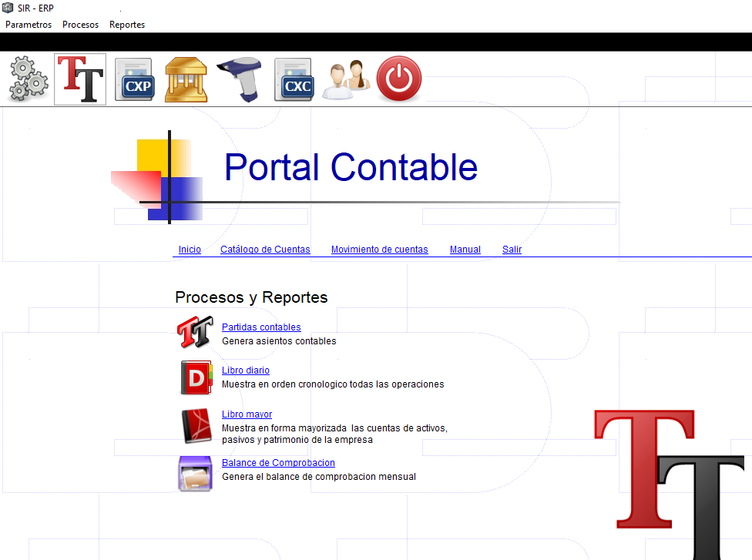Screen dimensions: 752x560
Task: Click the 'Procesos y Reportes' heading
Action: (251, 297)
